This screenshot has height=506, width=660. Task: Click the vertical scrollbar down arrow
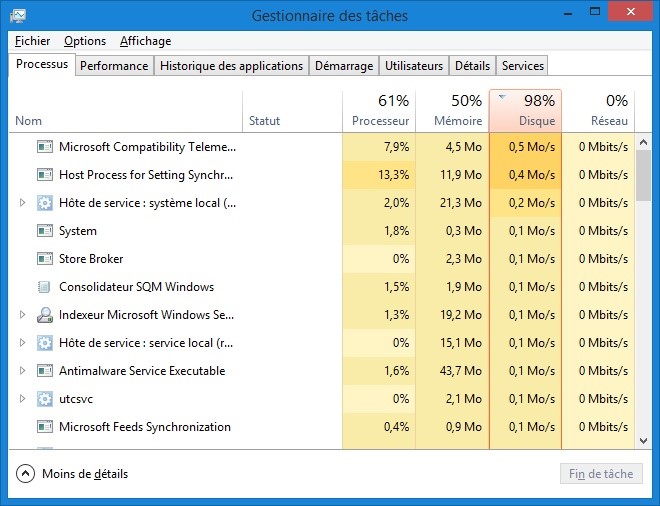click(x=644, y=440)
